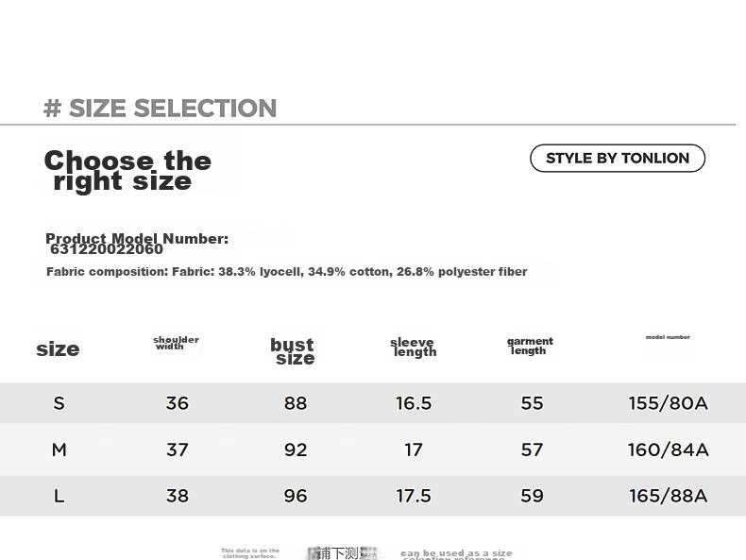Select the L size row label
This screenshot has height=560, width=746.
(59, 496)
